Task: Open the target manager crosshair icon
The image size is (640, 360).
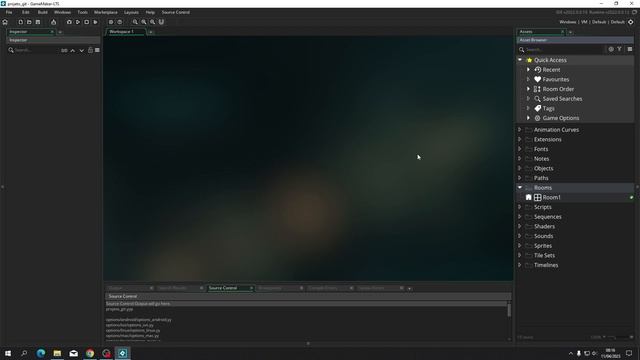Action: [631, 22]
